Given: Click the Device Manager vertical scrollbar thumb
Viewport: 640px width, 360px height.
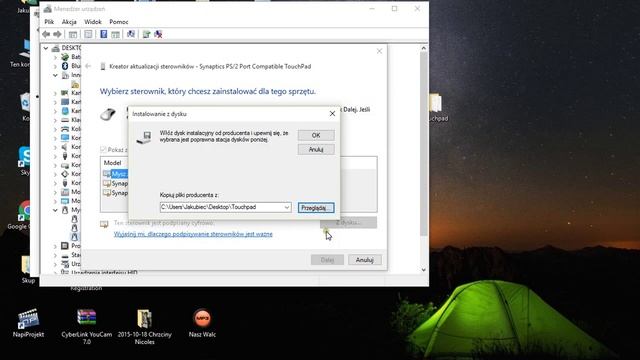Looking at the screenshot, I should pos(424,144).
